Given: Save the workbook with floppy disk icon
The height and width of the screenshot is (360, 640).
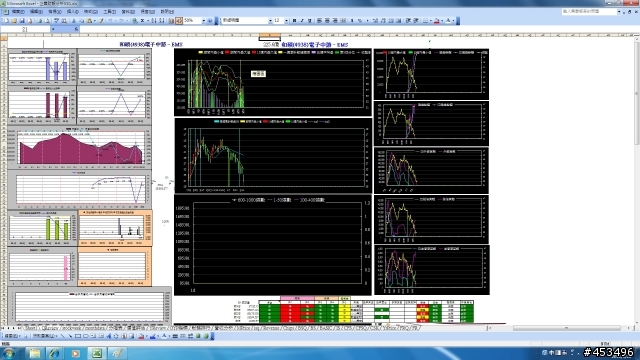Looking at the screenshot, I should (22, 20).
